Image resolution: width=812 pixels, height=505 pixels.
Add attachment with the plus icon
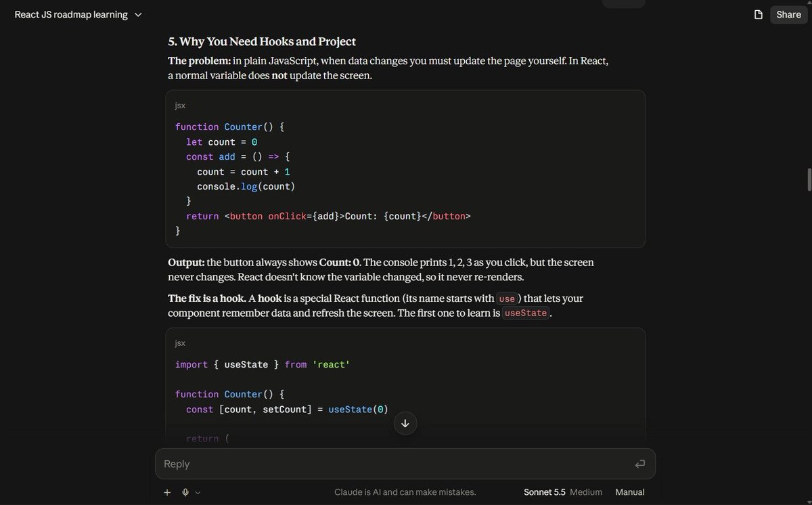click(167, 492)
